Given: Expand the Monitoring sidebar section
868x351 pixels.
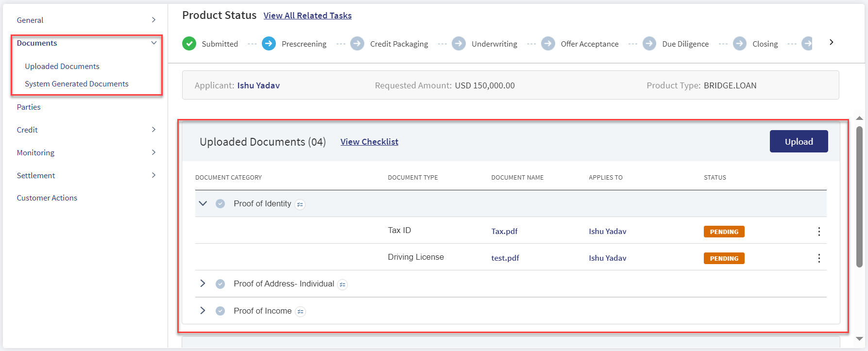Looking at the screenshot, I should click(x=153, y=152).
